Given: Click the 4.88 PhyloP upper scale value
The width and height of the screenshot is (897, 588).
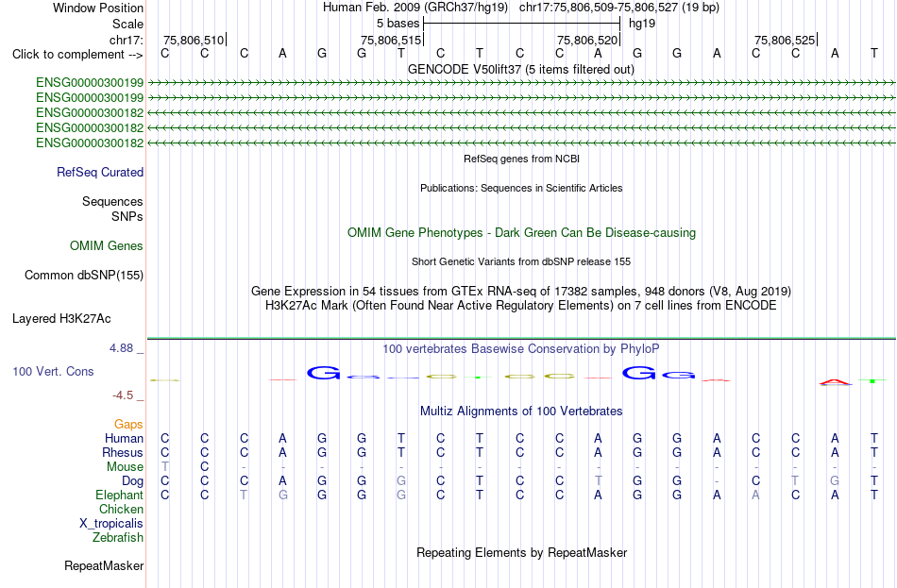Looking at the screenshot, I should [121, 347].
